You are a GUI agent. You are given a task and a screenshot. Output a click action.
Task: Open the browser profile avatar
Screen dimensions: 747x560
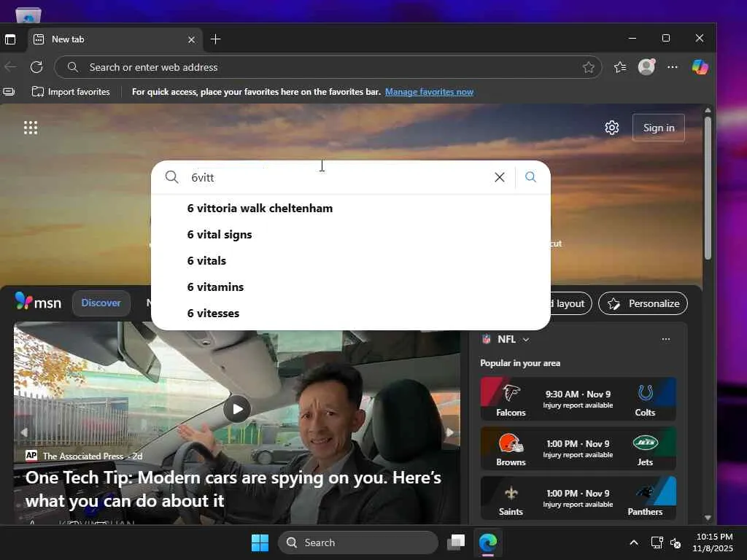coord(646,66)
